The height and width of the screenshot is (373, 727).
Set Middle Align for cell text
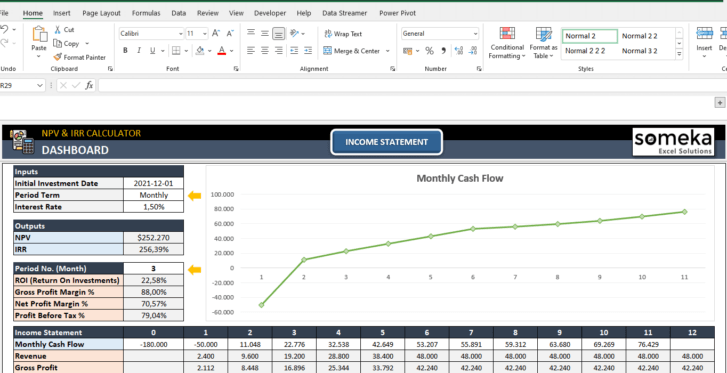(265, 33)
